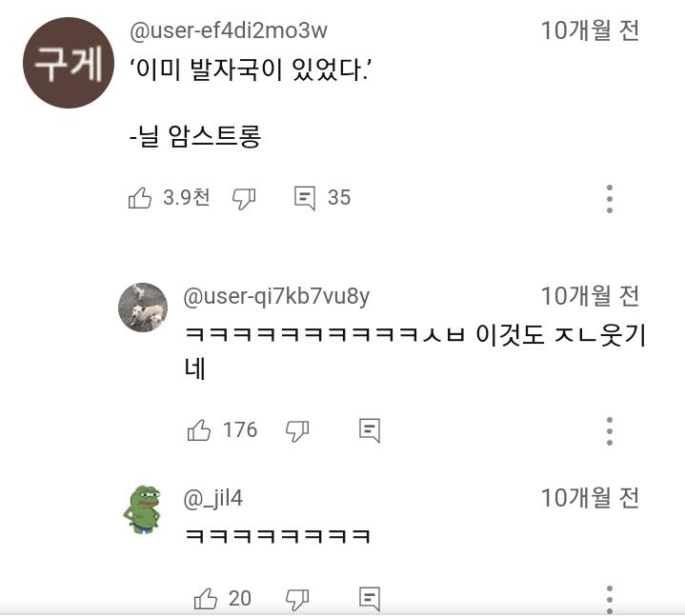Click the '이미 발자국이 있었다' comment text
The width and height of the screenshot is (685, 616).
(251, 70)
